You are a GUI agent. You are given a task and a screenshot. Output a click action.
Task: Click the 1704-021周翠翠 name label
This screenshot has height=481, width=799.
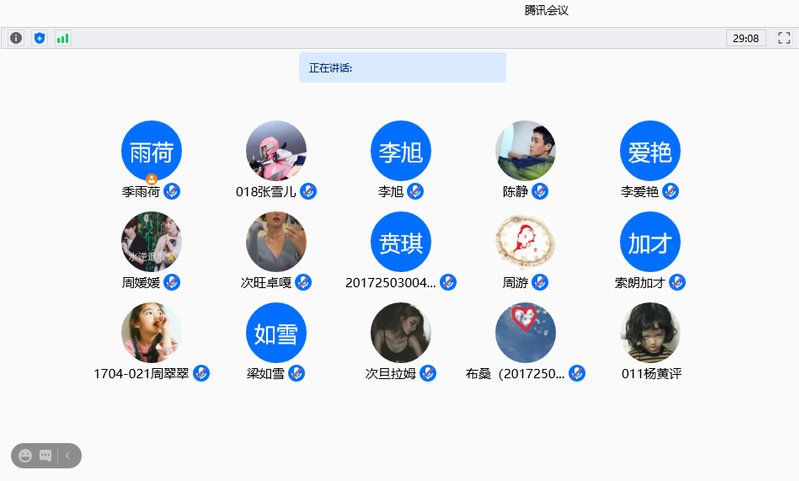[x=141, y=374]
